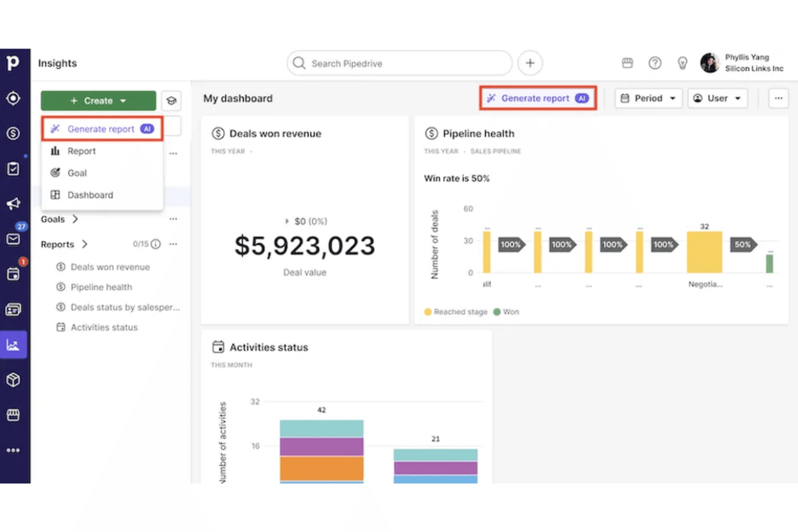Viewport: 798px width, 532px height.
Task: Click the Negotiation bar labeled 32
Action: click(704, 252)
